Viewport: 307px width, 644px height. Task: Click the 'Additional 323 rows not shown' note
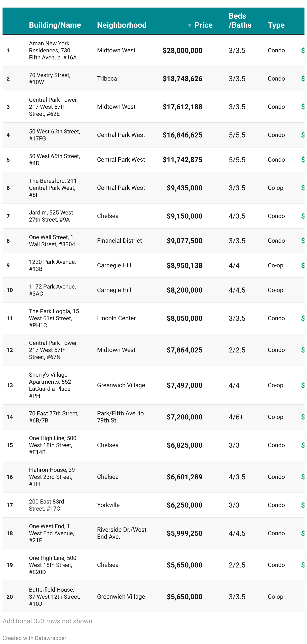coord(48,621)
